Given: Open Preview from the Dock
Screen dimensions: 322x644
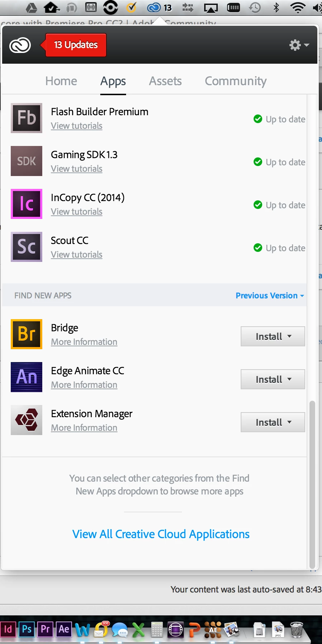Looking at the screenshot, I should [232, 630].
